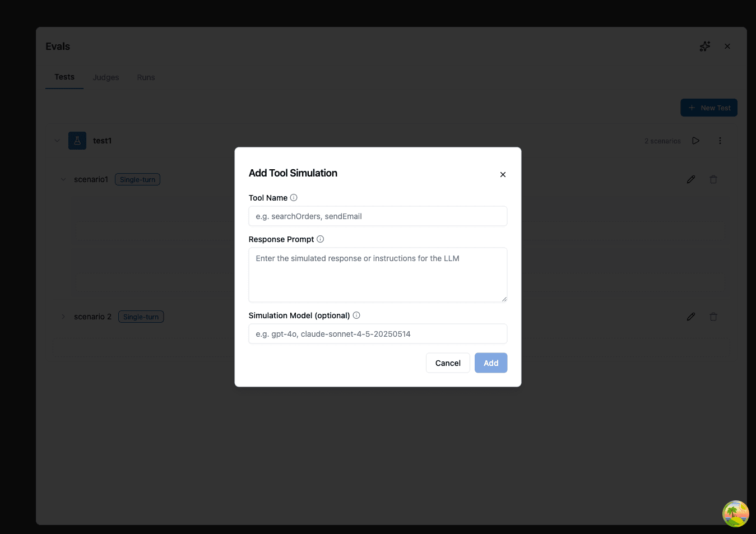Screen dimensions: 756x534
Task: Run test1 via the play icon
Action: click(x=695, y=141)
